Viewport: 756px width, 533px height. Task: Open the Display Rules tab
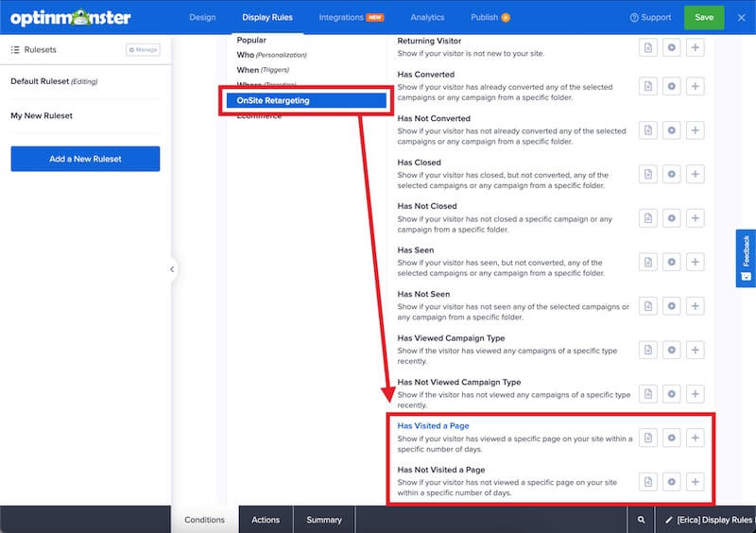coord(267,17)
